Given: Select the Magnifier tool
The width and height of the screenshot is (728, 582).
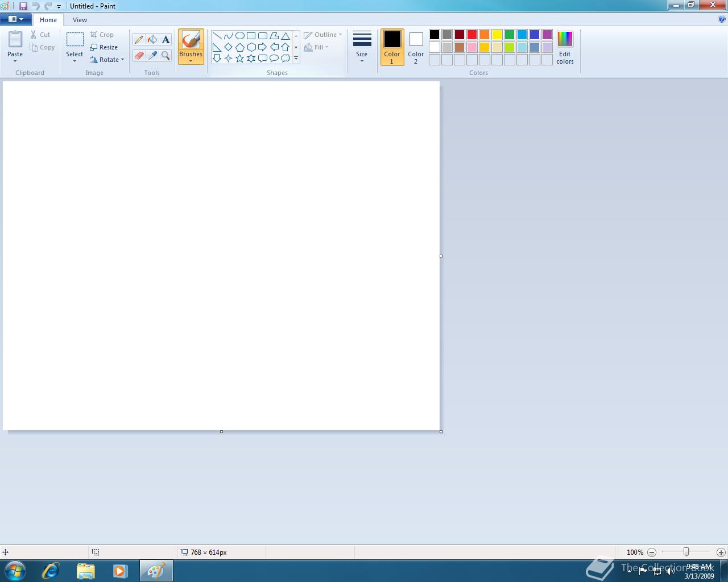Looking at the screenshot, I should [166, 55].
